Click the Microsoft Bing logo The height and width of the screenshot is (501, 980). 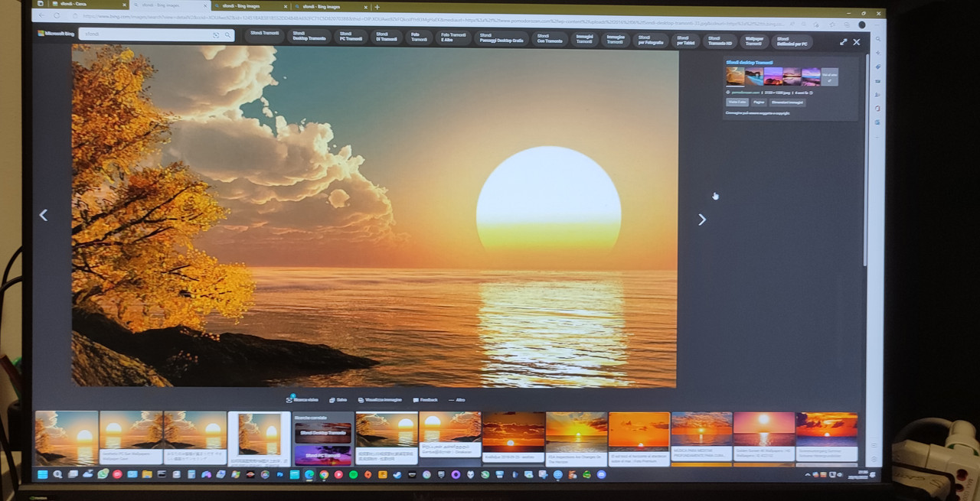tap(56, 34)
